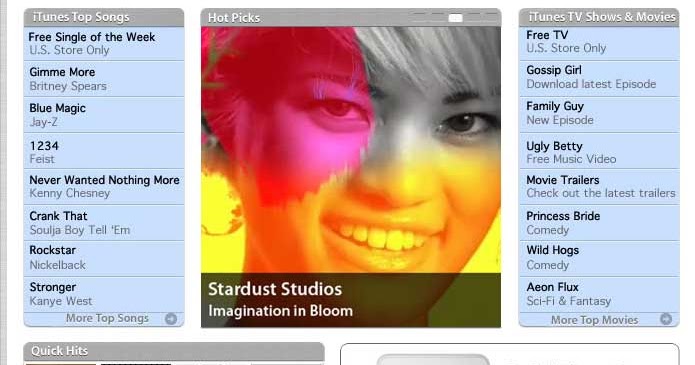Select Family Guy New Episode
The width and height of the screenshot is (695, 365).
point(599,115)
